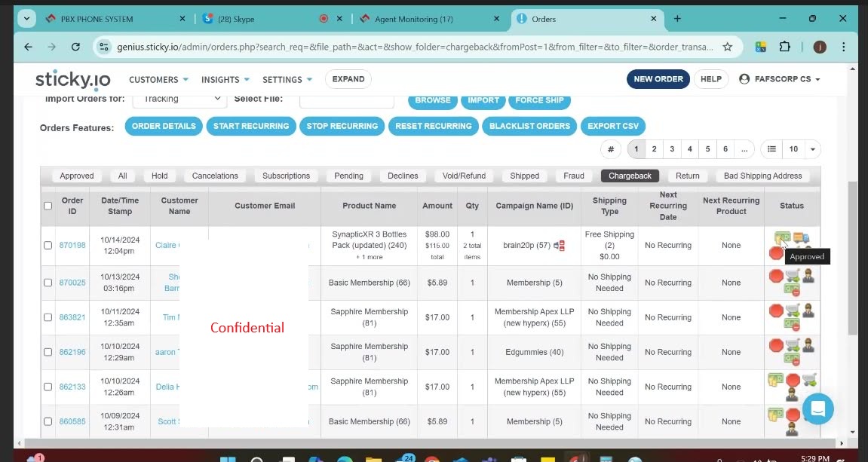
Task: Click the shopping cart icon for order 870025
Action: [x=793, y=276]
